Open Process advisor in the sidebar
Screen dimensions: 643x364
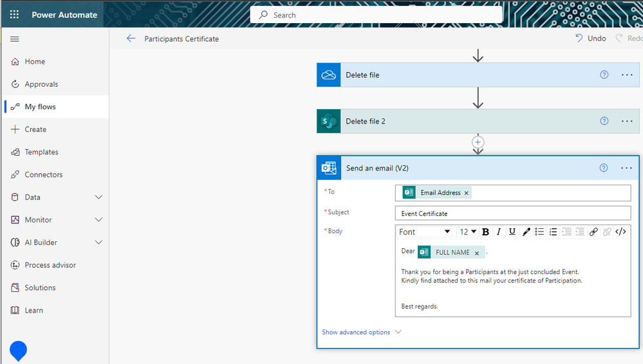[55, 265]
